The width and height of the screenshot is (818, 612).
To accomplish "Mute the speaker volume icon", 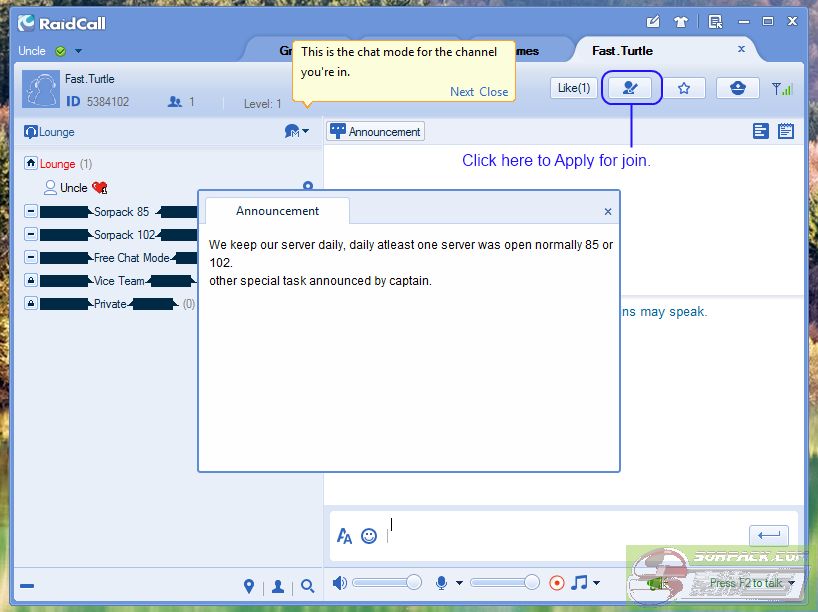I will coord(339,583).
